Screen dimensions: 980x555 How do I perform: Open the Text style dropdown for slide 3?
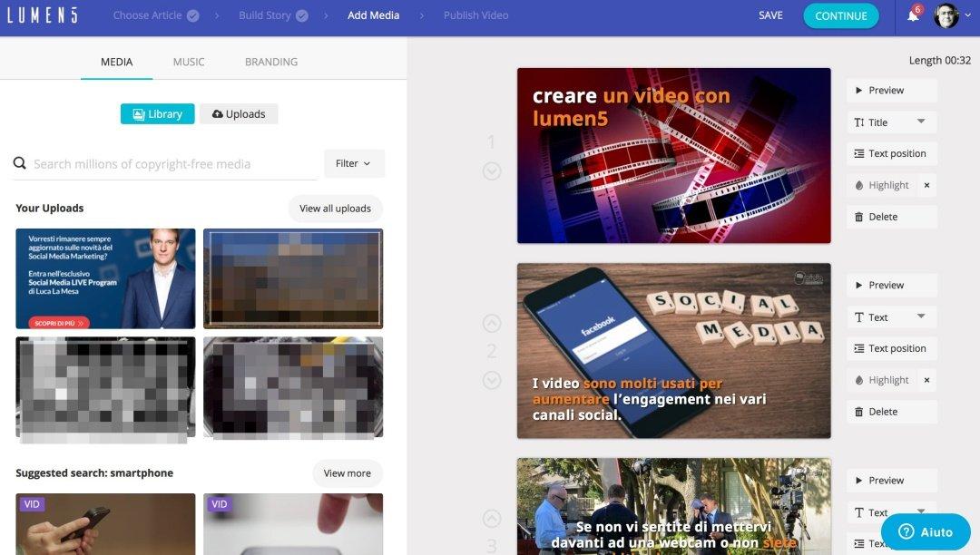(x=892, y=511)
